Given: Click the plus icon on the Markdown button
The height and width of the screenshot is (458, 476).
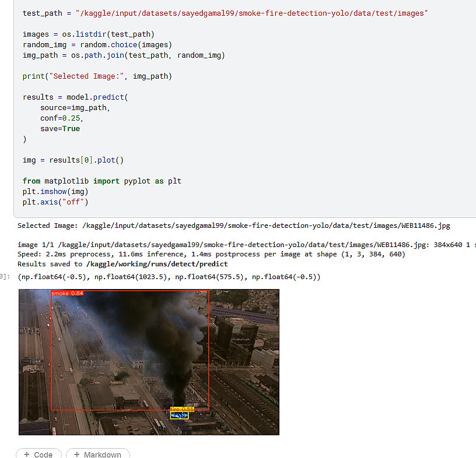Looking at the screenshot, I should (x=77, y=455).
